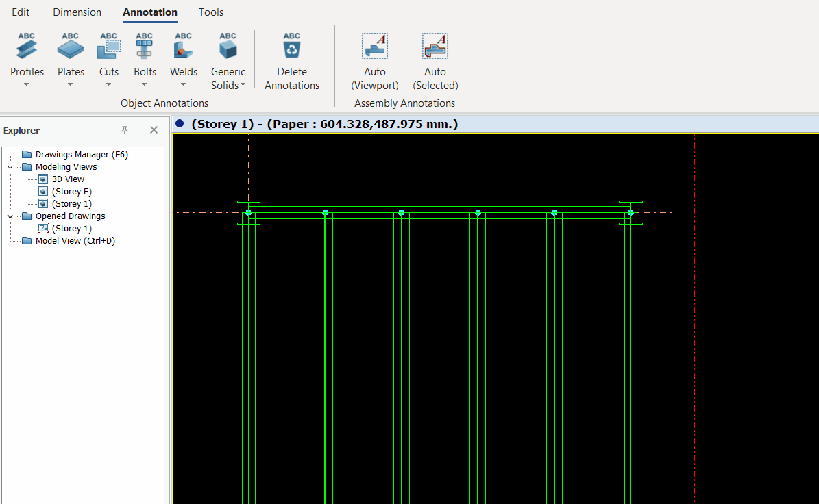Select the Generic Solids annotation icon
This screenshot has height=504, width=819.
coord(228,47)
